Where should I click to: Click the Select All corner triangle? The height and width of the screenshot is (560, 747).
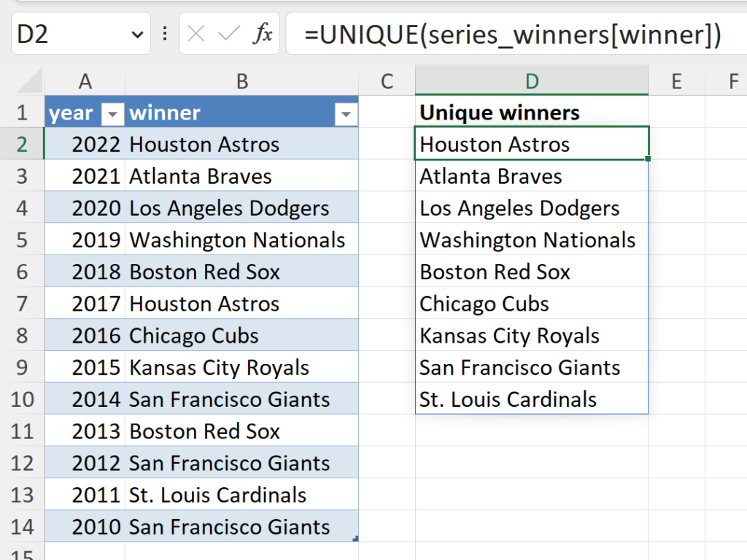coord(31,81)
